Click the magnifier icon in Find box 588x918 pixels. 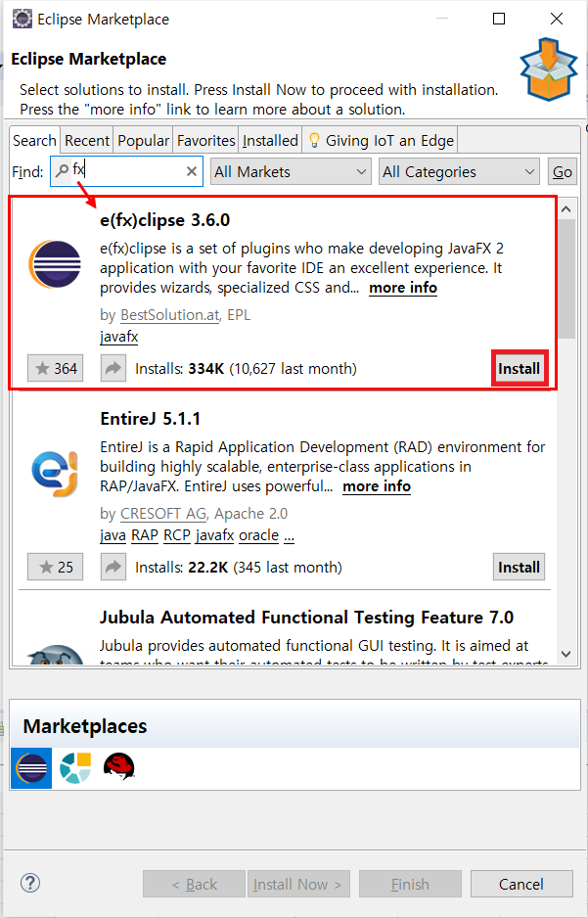coord(62,171)
